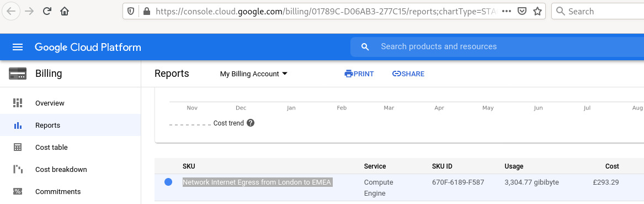
Task: View the site security lock information
Action: pyautogui.click(x=147, y=12)
